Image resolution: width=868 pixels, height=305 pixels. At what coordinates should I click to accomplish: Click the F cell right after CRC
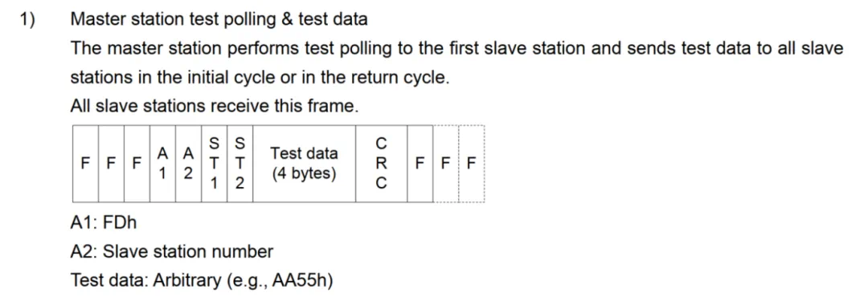click(420, 164)
